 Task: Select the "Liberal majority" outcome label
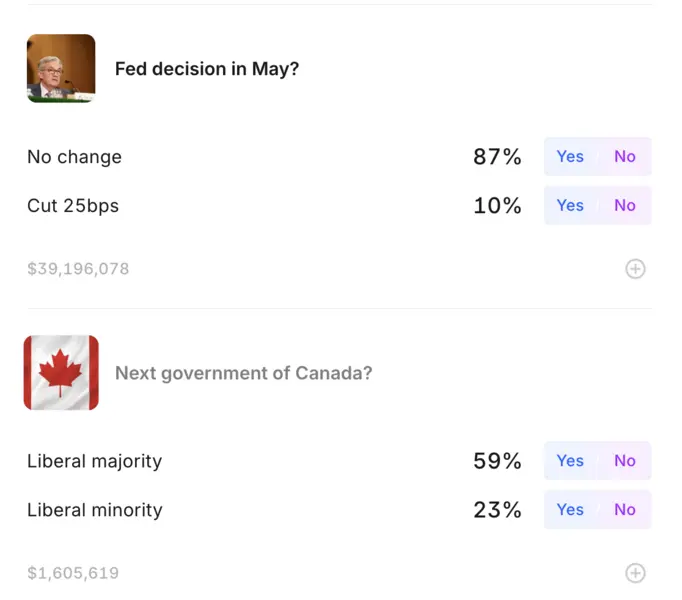[x=95, y=461]
